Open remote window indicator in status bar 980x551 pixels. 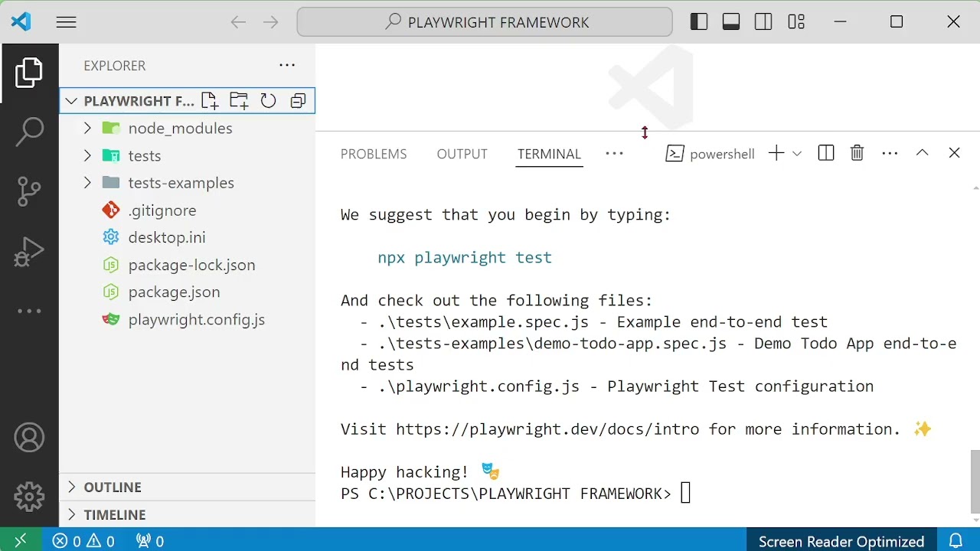coord(21,540)
